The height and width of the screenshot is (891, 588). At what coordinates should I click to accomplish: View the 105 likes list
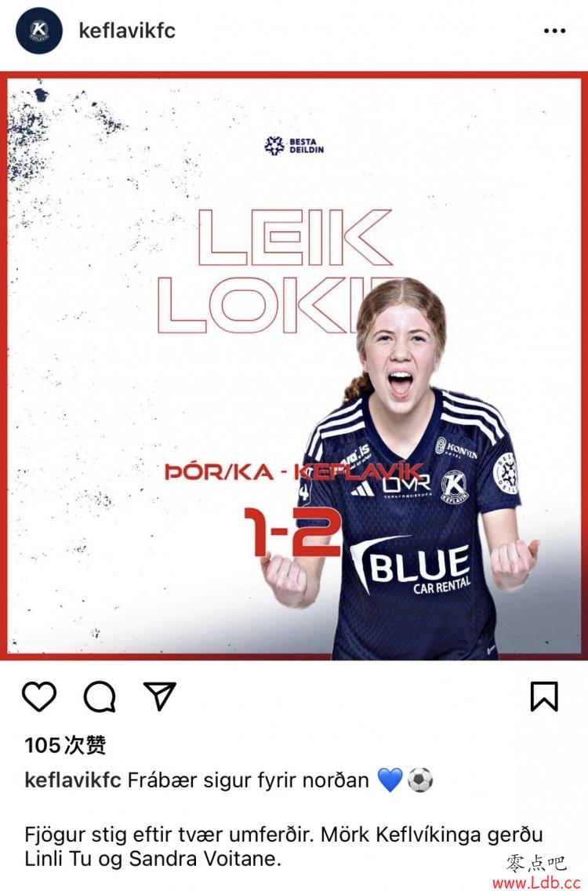pos(65,745)
